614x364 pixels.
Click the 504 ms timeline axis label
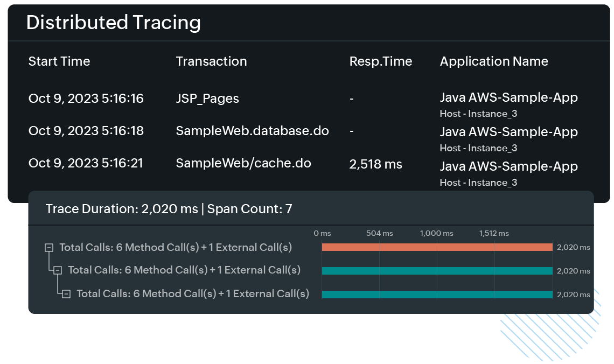tap(379, 233)
